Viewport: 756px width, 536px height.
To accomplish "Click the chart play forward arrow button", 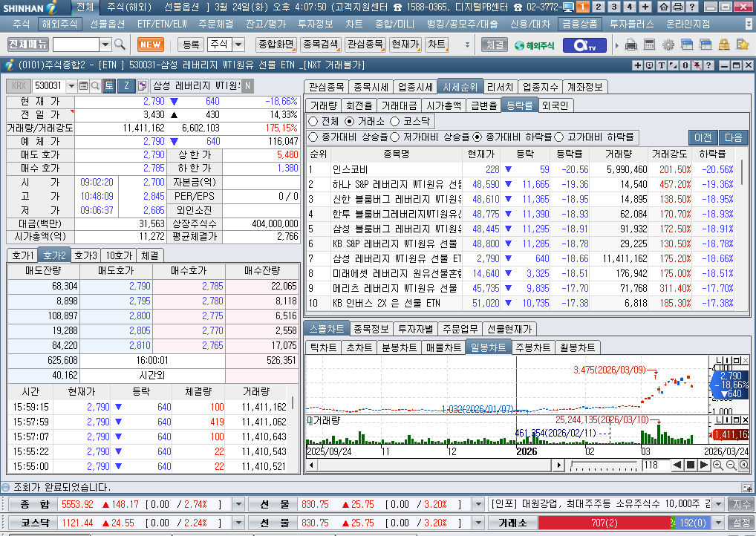I will tap(703, 465).
